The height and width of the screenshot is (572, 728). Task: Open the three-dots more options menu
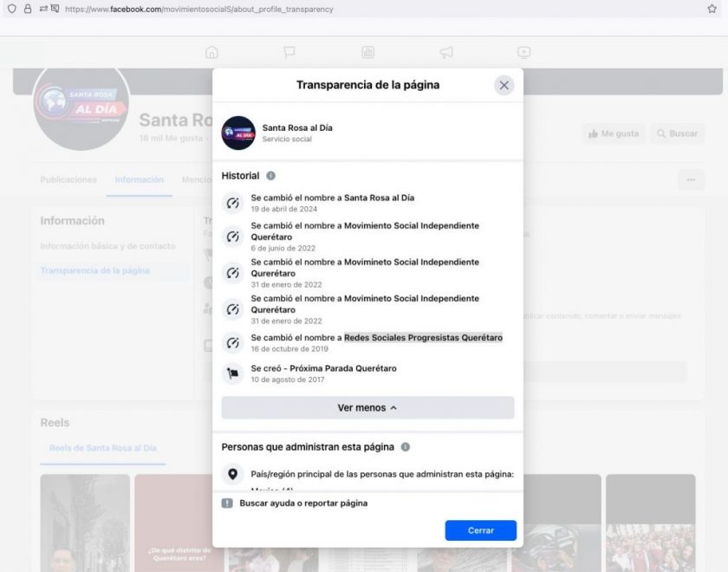[690, 180]
